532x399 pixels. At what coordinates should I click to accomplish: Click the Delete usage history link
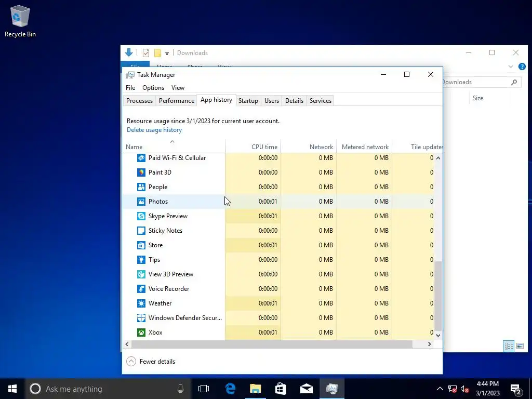[x=154, y=130]
